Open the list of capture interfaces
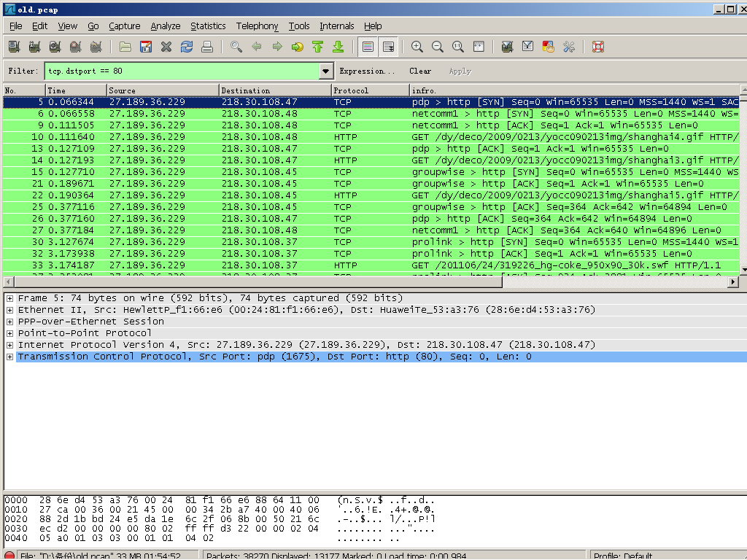The height and width of the screenshot is (560, 747). (15, 47)
